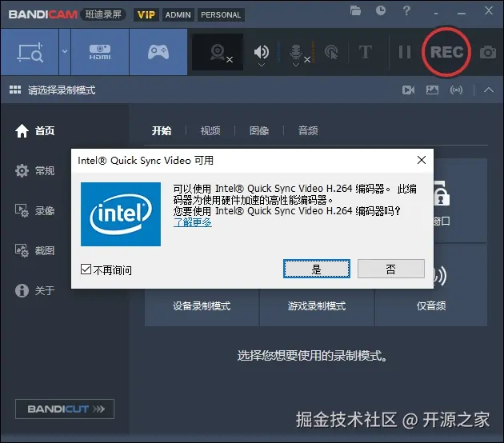
Task: Click the 请选择录制模式 label
Action: click(x=62, y=90)
